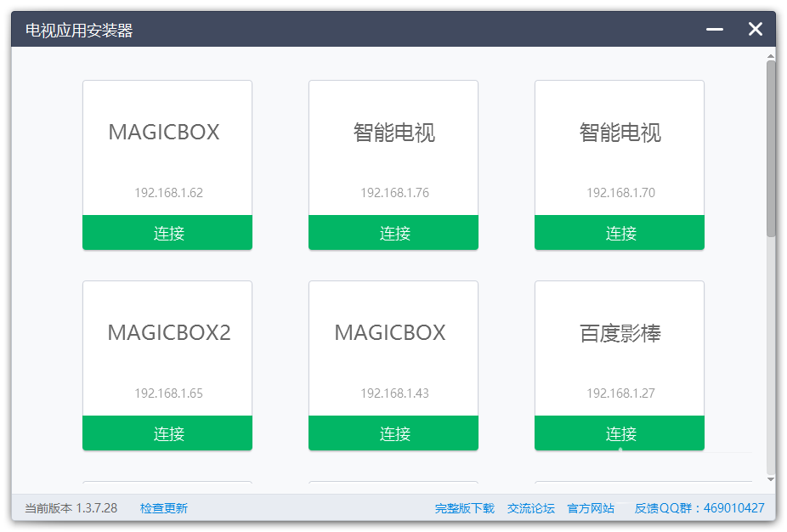Image resolution: width=787 pixels, height=532 pixels.
Task: Connect to 智能电视 at 192.168.1.76
Action: coord(393,232)
